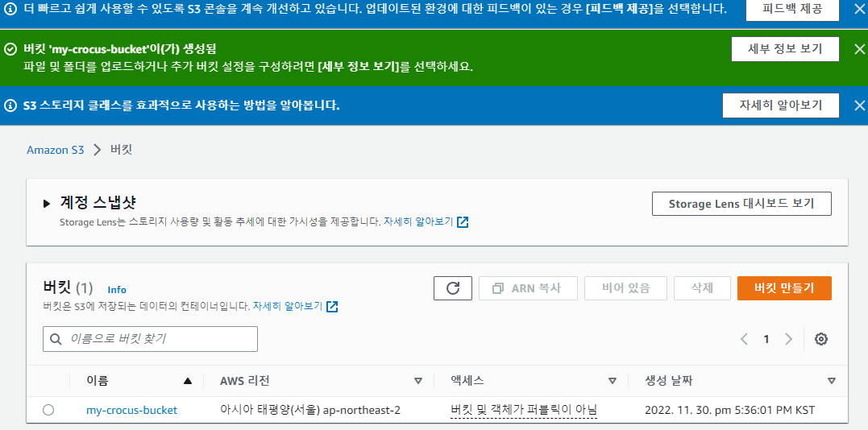868x430 pixels.
Task: Refresh the bucket list
Action: [x=453, y=288]
